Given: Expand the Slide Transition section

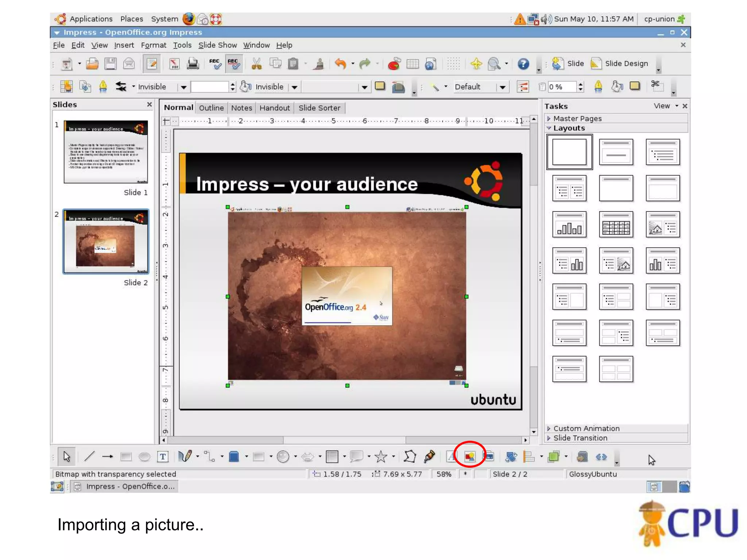Looking at the screenshot, I should (616, 438).
